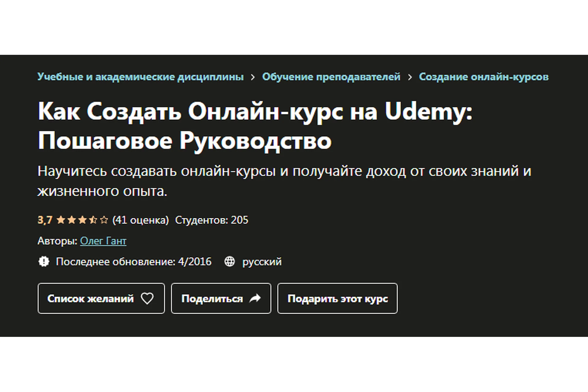Click the half-filled fourth star
The width and height of the screenshot is (588, 392).
coord(93,220)
